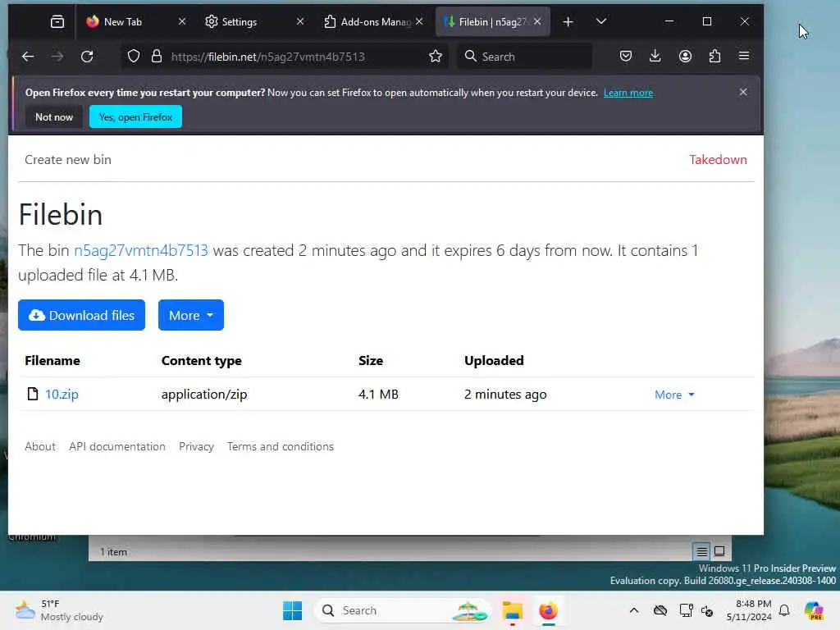840x630 pixels.
Task: Show hidden system tray icons
Action: tap(634, 610)
